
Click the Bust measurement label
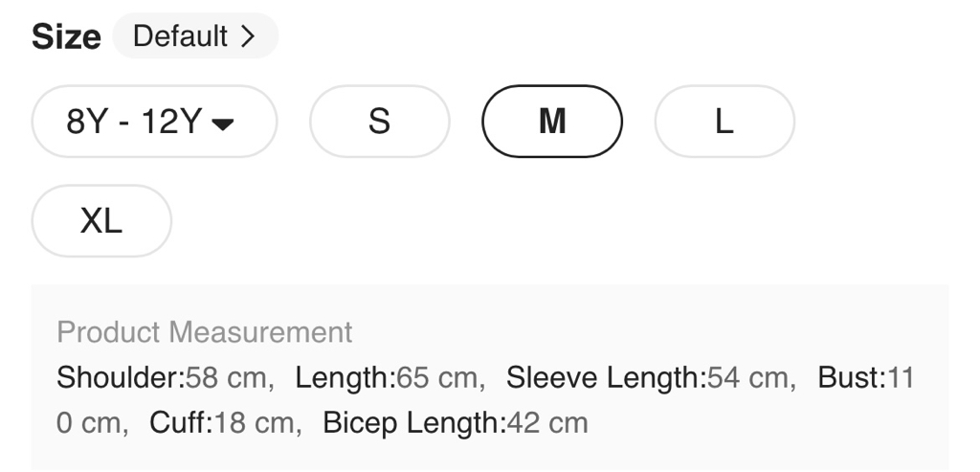[850, 378]
